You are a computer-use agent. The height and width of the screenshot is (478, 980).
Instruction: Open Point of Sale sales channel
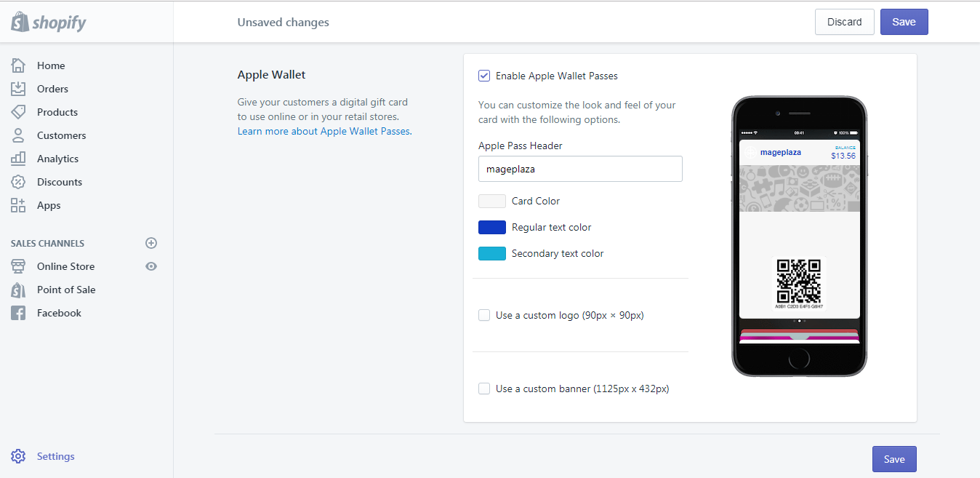(x=66, y=290)
